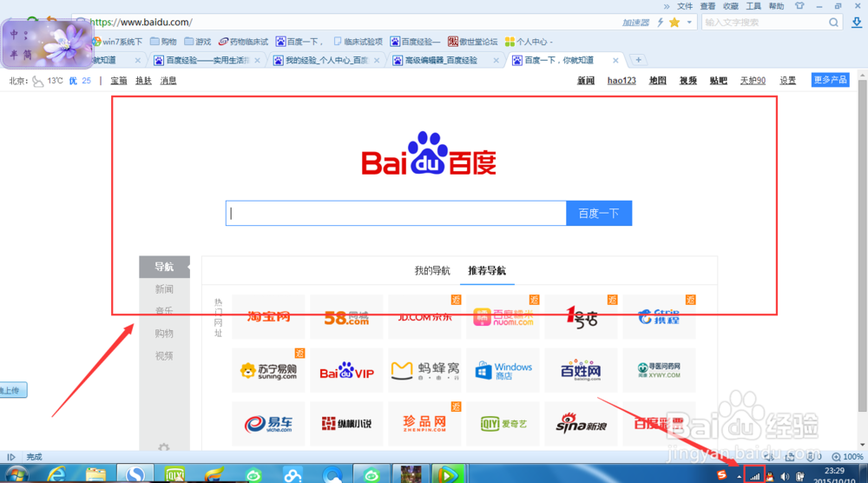Open the iQIYI 爱奇艺 tile
Screen dimensions: 868x483
tap(503, 424)
